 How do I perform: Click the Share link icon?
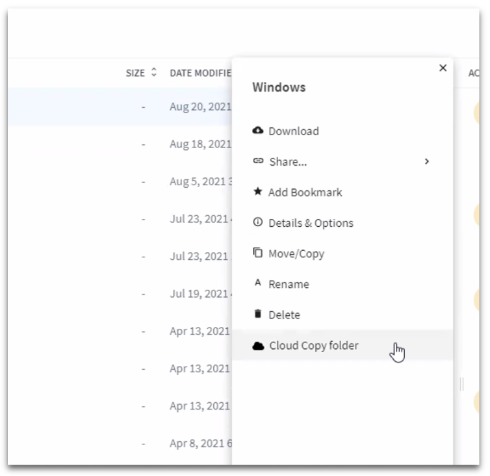tap(258, 161)
